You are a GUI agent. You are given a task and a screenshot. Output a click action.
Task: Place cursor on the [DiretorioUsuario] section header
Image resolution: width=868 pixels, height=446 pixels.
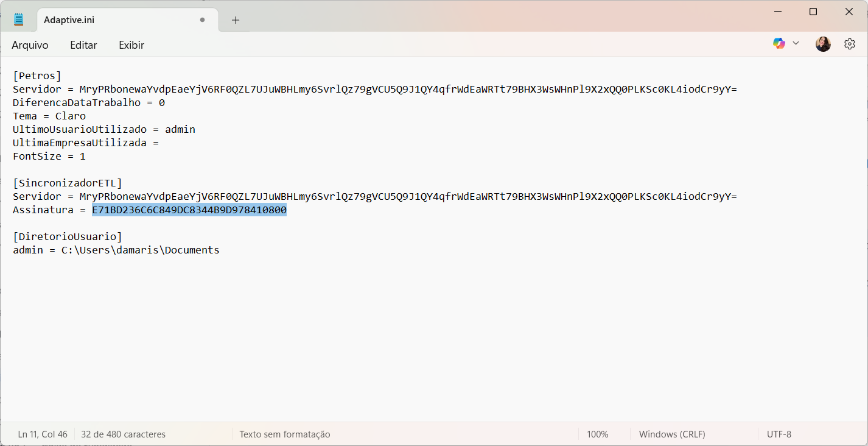(67, 236)
